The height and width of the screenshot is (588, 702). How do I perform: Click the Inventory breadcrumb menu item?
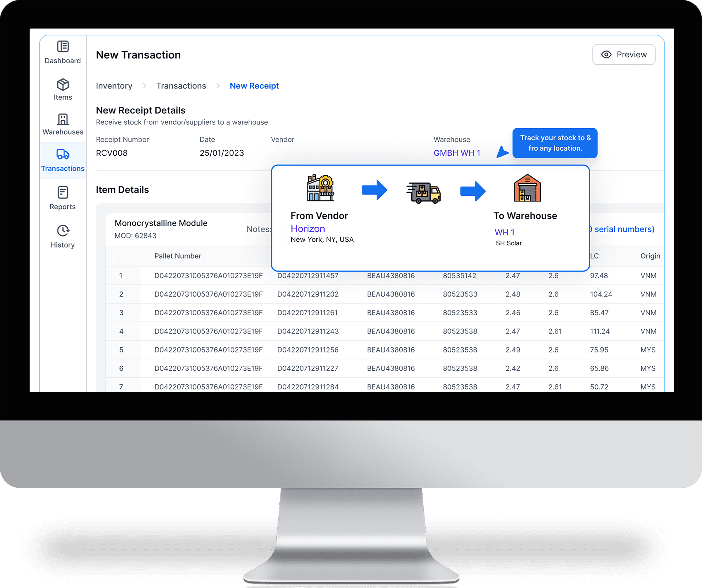114,86
